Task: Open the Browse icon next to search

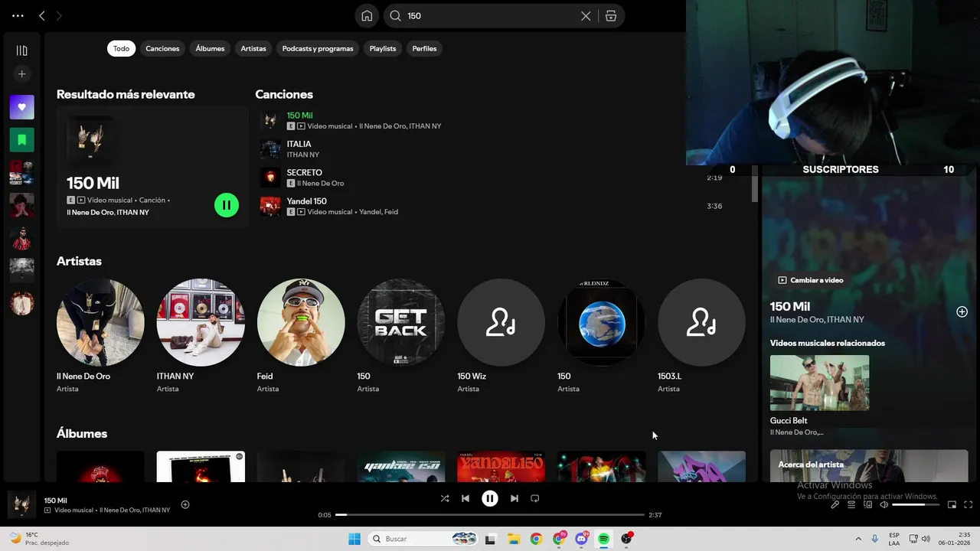Action: [611, 16]
